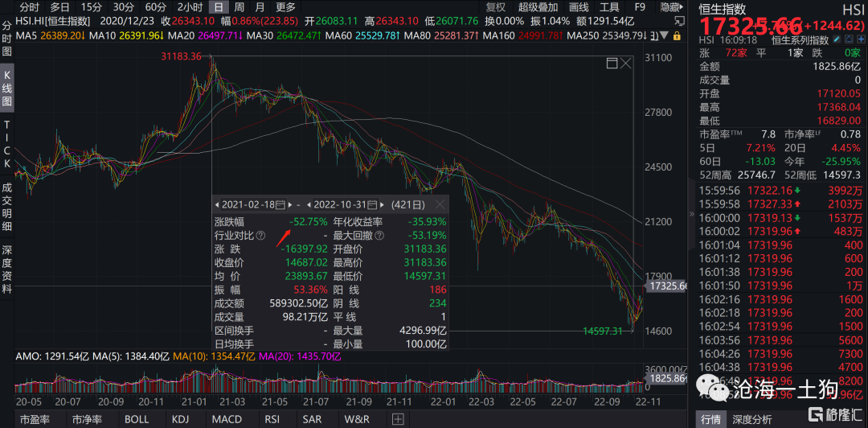Expand the MA settings dropdown arrow

pos(663,35)
